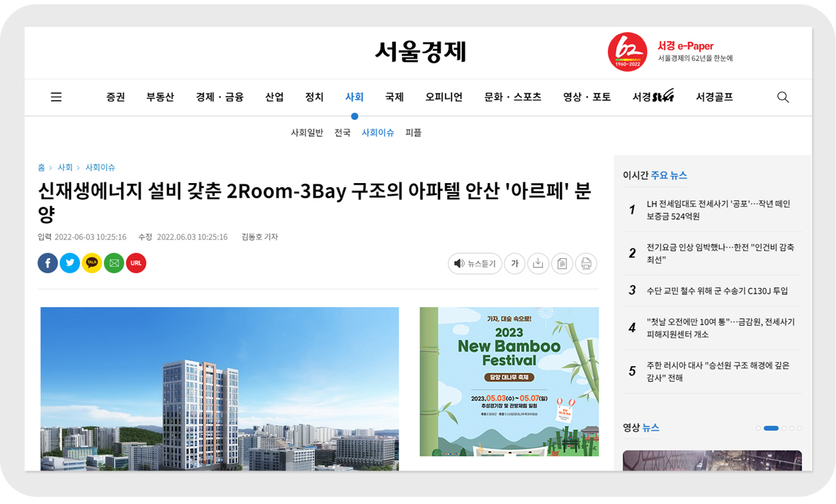Share article via KakaoTalk
Screen dimensions: 836x504
[92, 263]
